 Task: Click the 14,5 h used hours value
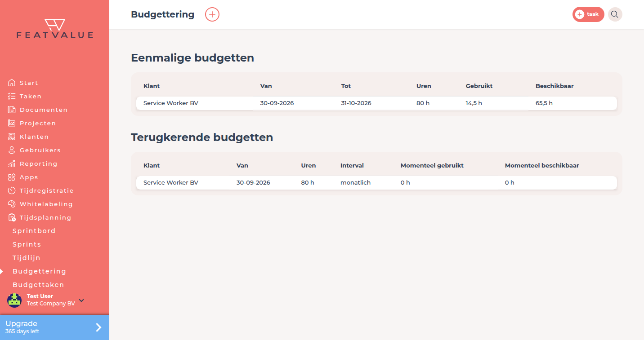[474, 103]
